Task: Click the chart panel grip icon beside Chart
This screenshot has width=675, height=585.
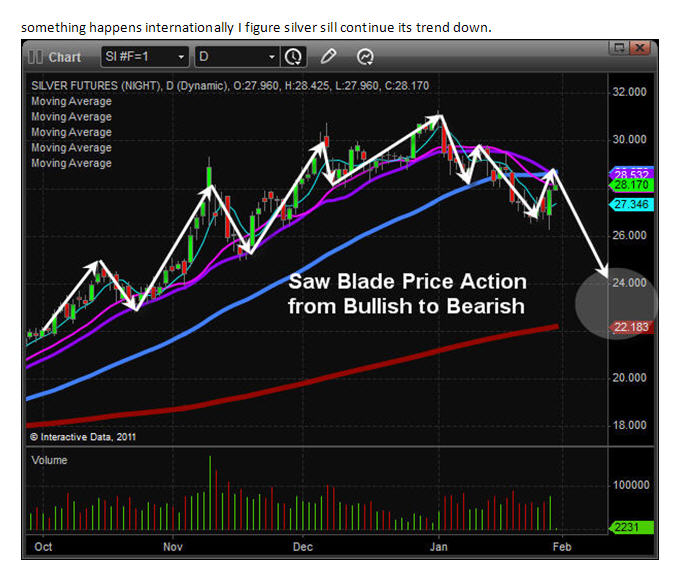Action: click(34, 57)
